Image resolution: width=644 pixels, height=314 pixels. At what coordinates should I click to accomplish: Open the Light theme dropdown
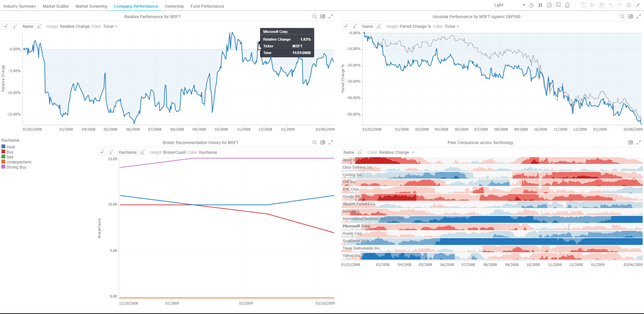509,5
